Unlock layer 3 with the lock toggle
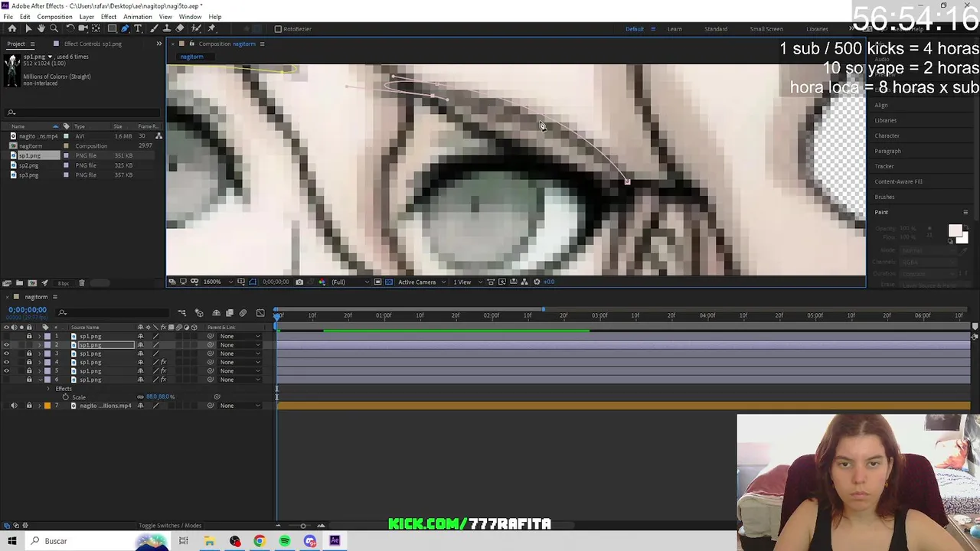Viewport: 980px width, 551px height. [29, 354]
